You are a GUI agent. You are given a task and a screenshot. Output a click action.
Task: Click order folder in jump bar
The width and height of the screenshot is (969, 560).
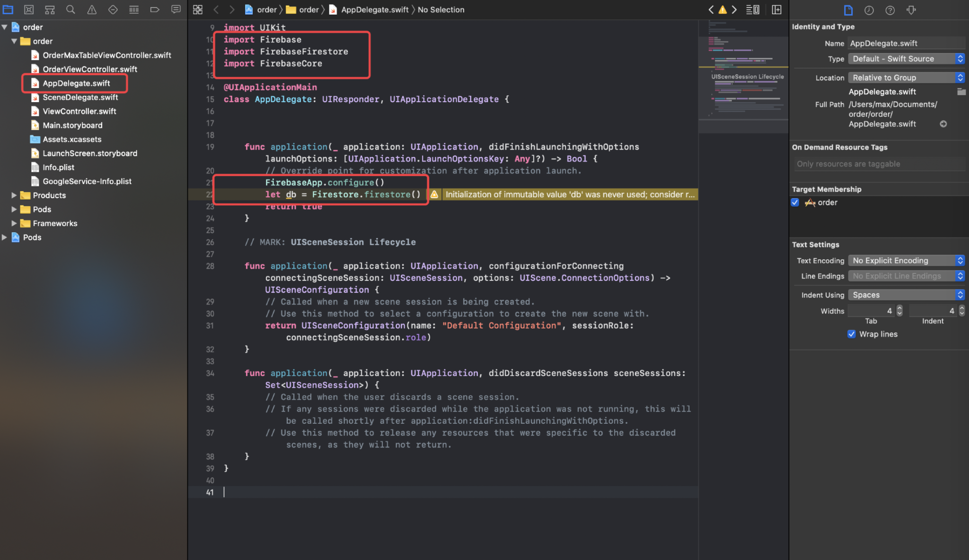(x=303, y=9)
